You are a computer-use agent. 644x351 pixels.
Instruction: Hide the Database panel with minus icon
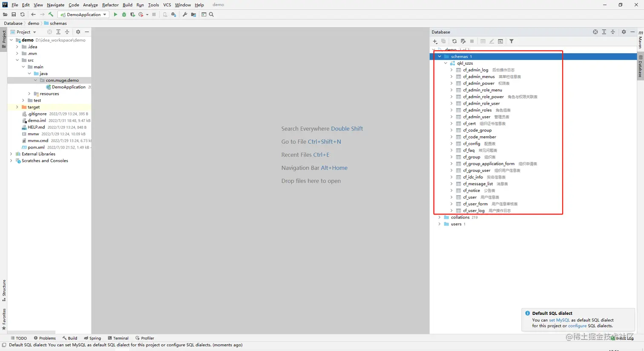point(632,32)
